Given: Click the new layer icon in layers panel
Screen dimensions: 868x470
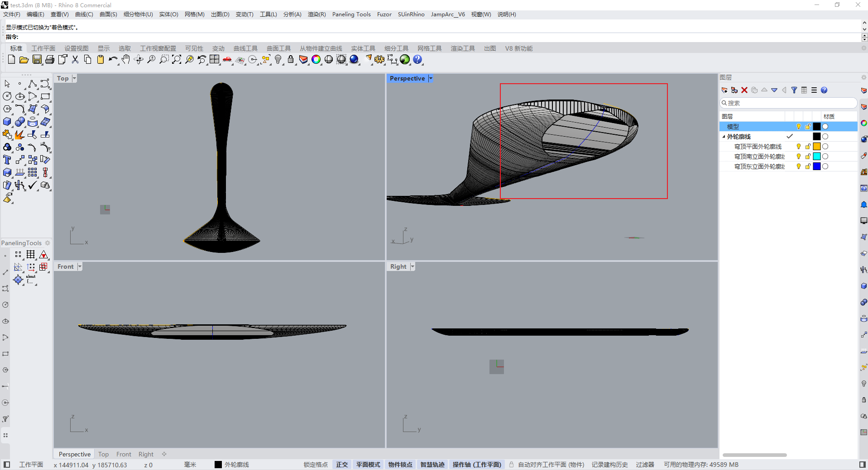Looking at the screenshot, I should (724, 90).
